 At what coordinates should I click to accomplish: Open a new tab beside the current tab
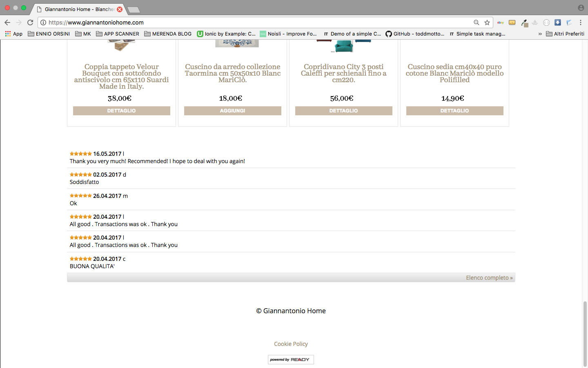(x=134, y=9)
